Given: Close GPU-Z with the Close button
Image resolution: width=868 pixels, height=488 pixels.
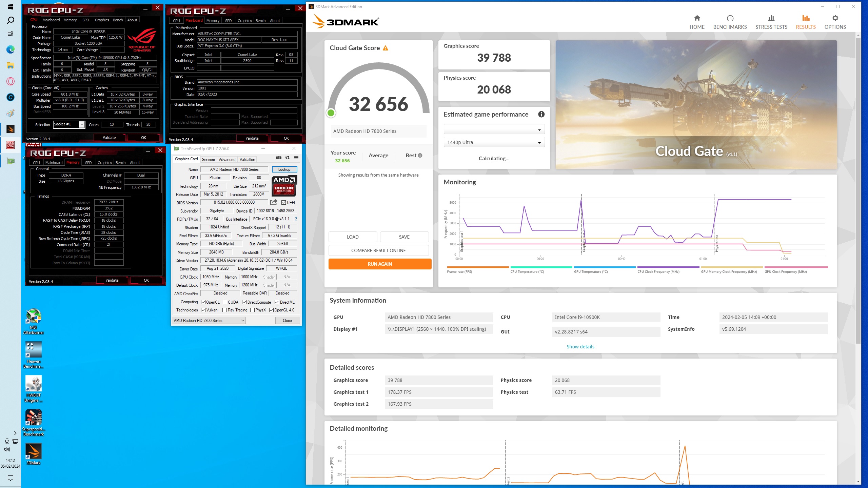Looking at the screenshot, I should click(x=287, y=321).
